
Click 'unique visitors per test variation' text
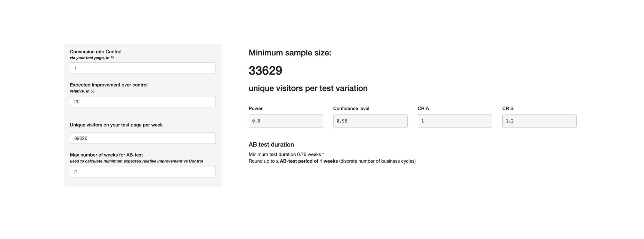click(x=308, y=88)
